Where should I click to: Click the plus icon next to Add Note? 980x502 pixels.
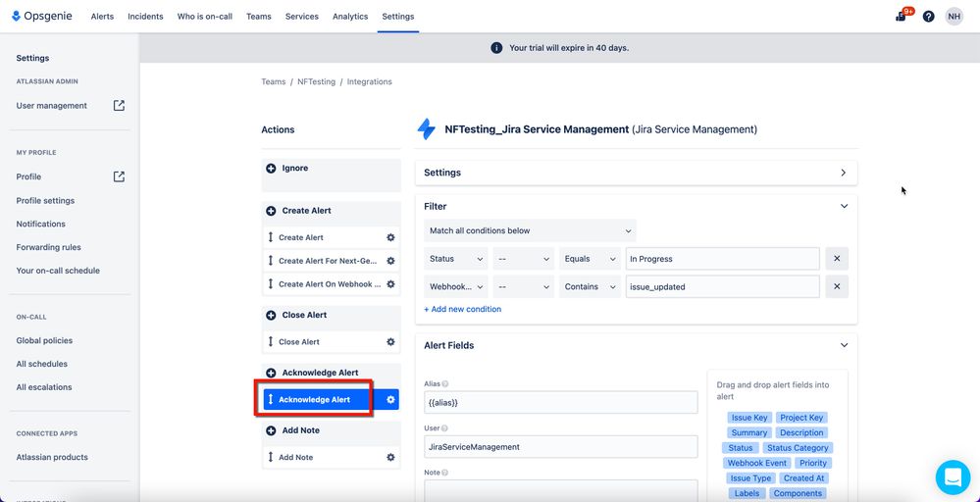tap(272, 430)
